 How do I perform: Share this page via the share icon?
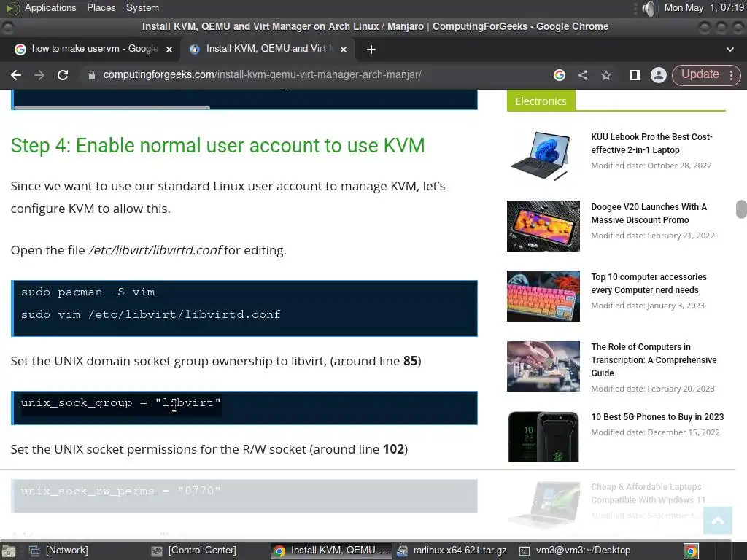pyautogui.click(x=583, y=75)
